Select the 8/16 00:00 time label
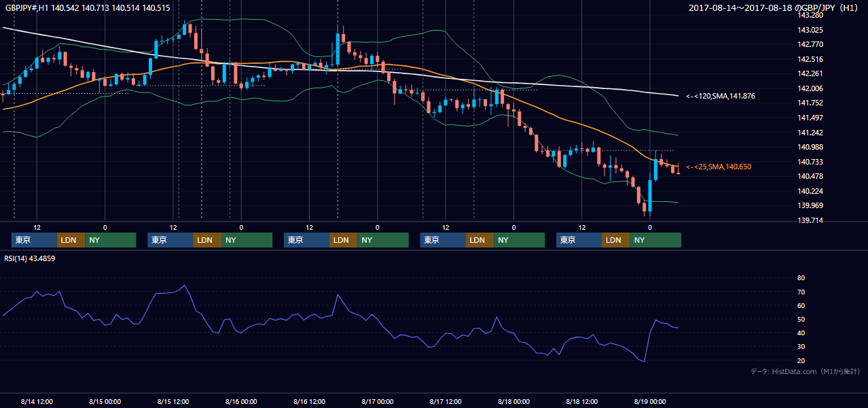Viewport: 868px width, 408px height. pyautogui.click(x=241, y=402)
